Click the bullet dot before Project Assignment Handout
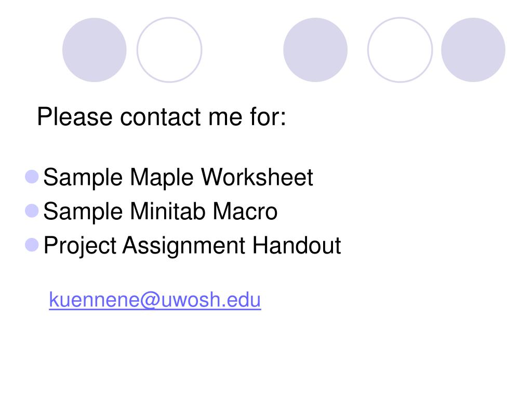The width and height of the screenshot is (532, 399). (32, 245)
